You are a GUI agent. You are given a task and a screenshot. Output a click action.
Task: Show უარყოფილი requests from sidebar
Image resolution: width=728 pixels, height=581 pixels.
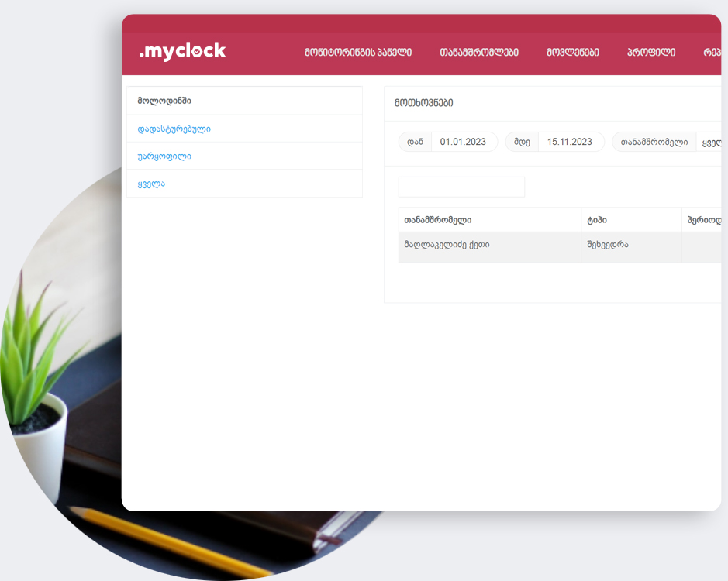(x=164, y=156)
